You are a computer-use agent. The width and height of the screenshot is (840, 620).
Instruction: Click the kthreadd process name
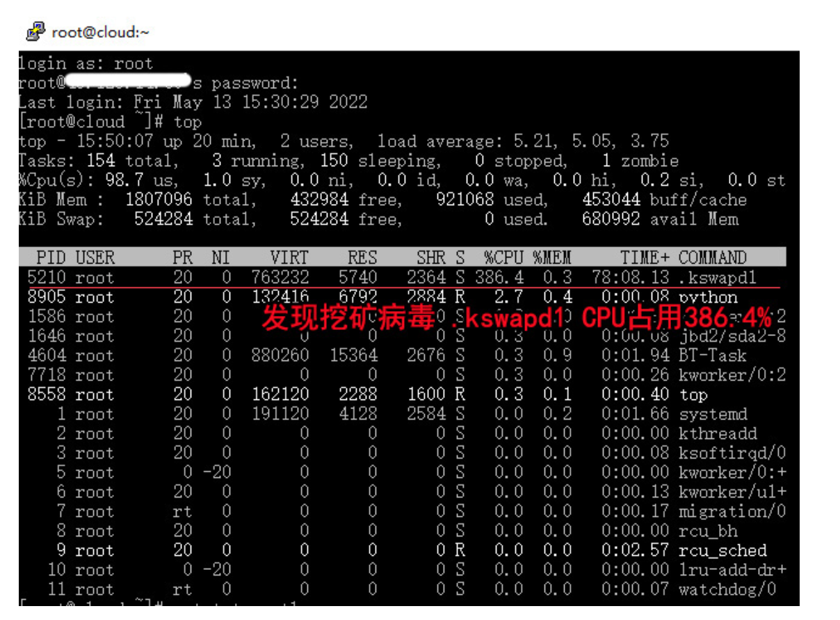[717, 434]
